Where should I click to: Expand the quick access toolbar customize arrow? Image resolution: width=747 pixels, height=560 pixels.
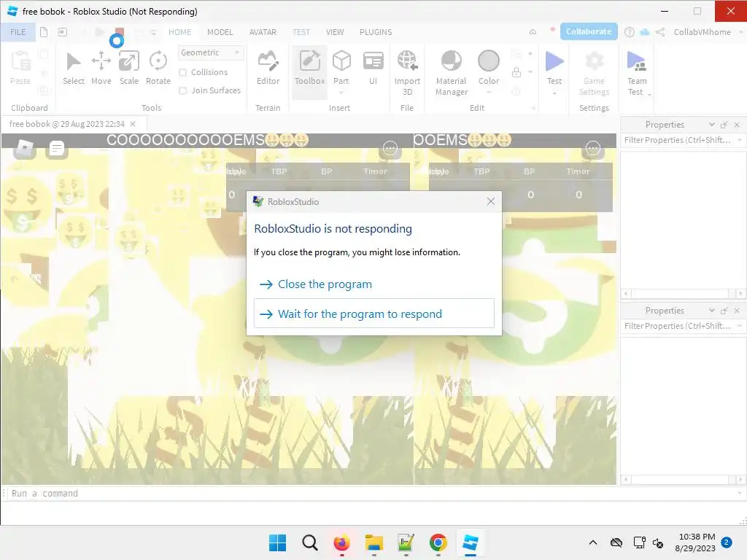[x=153, y=32]
